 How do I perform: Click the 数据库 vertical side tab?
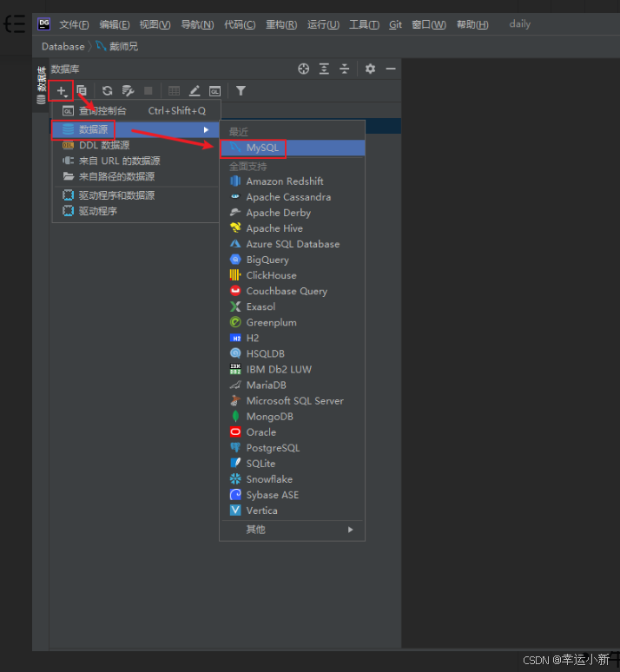pyautogui.click(x=41, y=85)
